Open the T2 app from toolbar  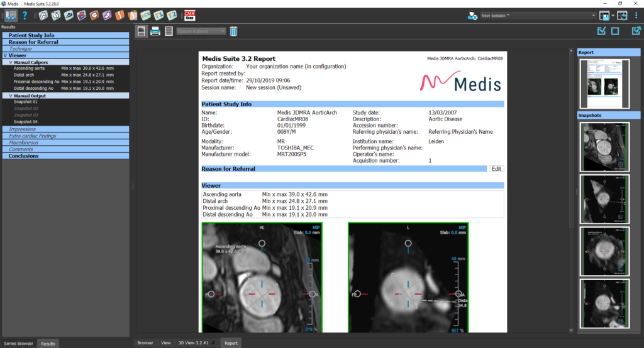click(171, 15)
